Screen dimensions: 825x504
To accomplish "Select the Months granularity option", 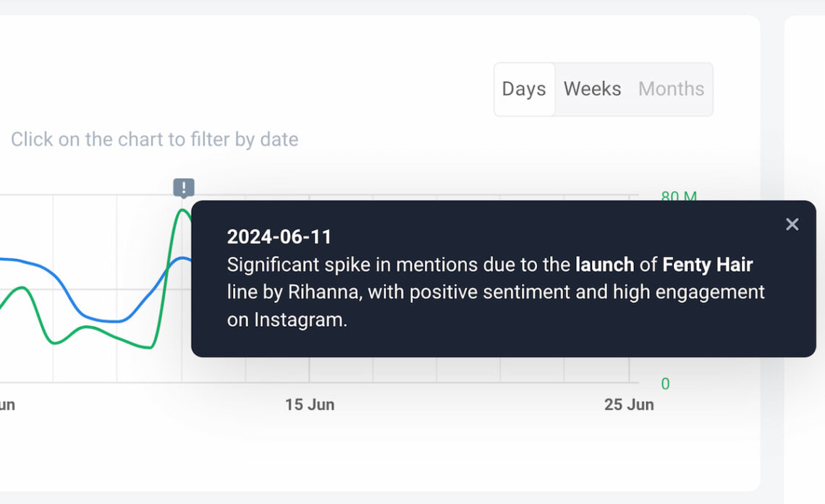I will pyautogui.click(x=671, y=90).
